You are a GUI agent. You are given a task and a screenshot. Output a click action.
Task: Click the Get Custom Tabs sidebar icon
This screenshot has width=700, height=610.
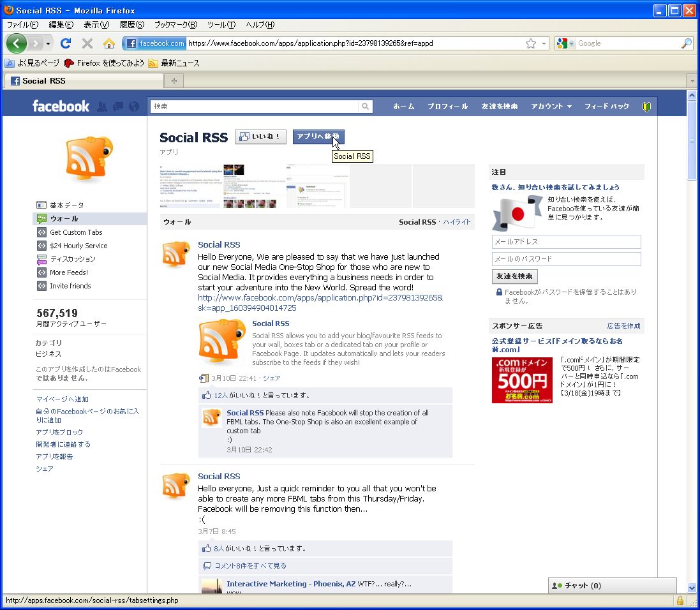(41, 232)
